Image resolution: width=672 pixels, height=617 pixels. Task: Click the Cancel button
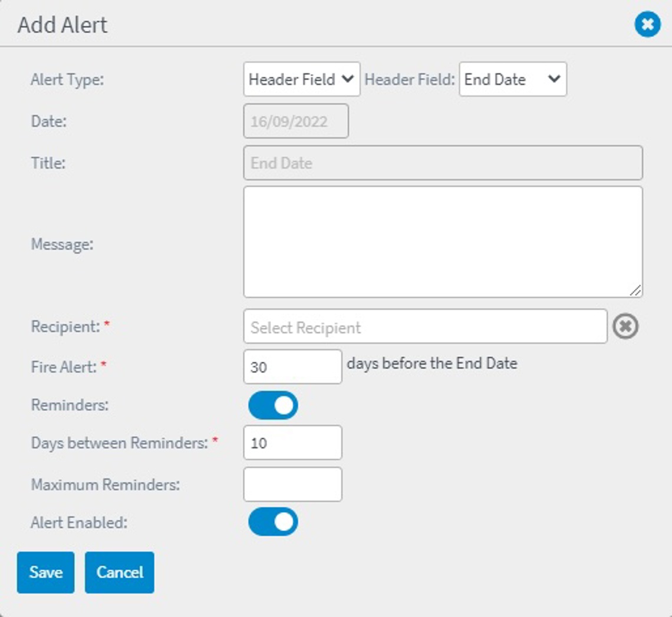pyautogui.click(x=120, y=572)
